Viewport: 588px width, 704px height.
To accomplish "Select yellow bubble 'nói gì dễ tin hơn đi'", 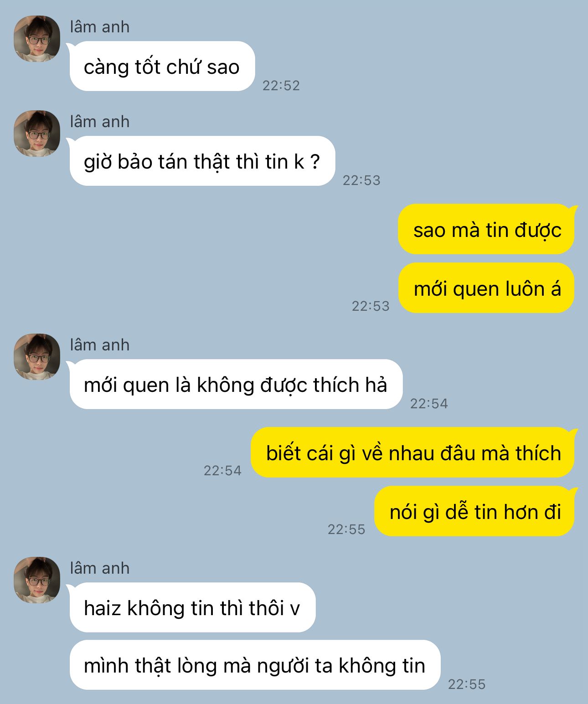I will pos(475,511).
